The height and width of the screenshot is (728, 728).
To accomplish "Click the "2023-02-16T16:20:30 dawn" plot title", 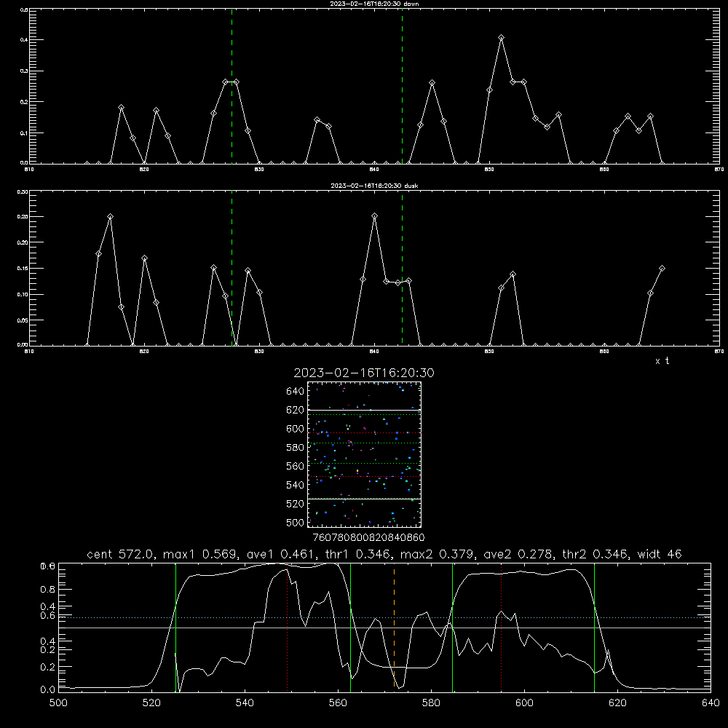I will coord(374,3).
